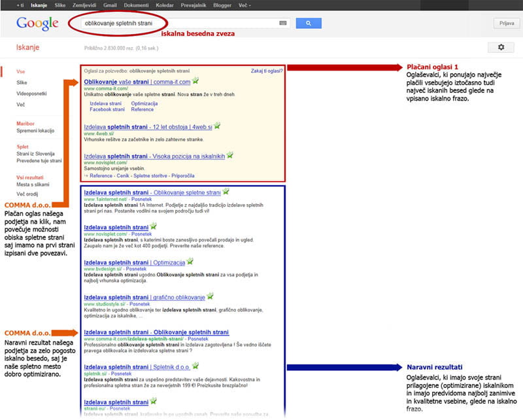
Task: Click green star beside 4web.si ad title
Action: pyautogui.click(x=217, y=126)
